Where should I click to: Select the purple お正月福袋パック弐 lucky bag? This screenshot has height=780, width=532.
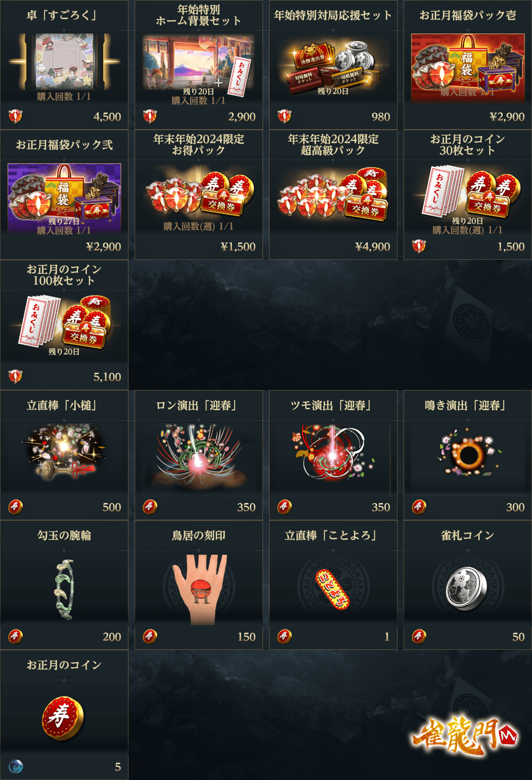64,197
